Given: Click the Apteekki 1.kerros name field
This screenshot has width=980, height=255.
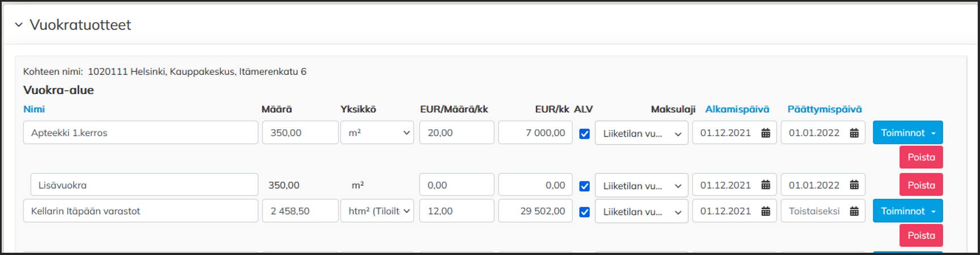Looking at the screenshot, I should (x=140, y=133).
